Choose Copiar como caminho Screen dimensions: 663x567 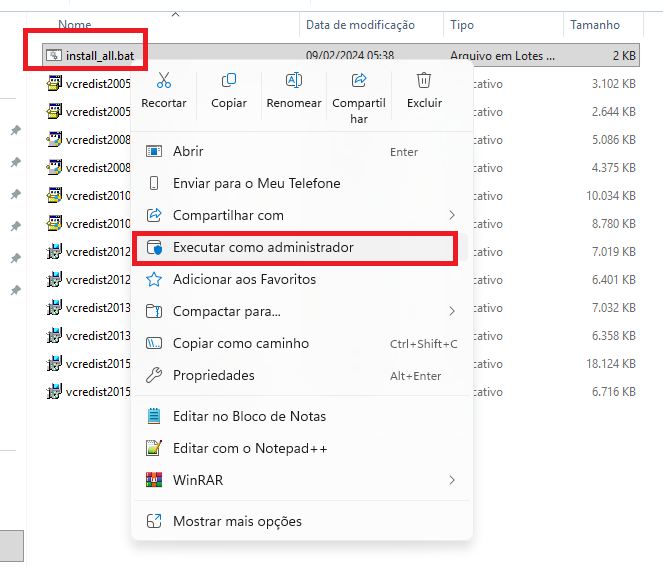click(x=241, y=343)
